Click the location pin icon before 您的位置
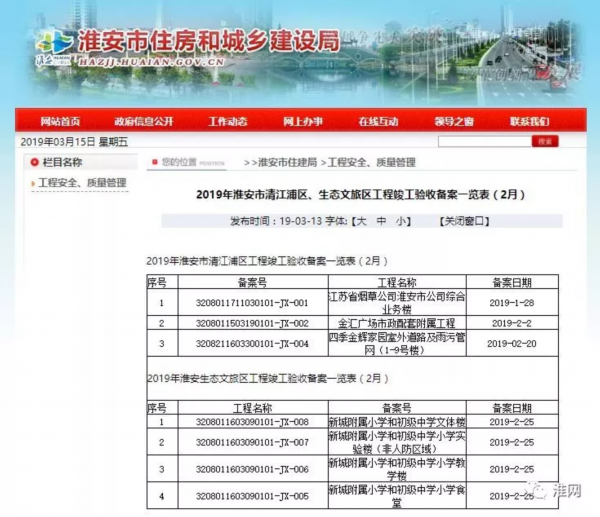The image size is (600, 517). (153, 162)
